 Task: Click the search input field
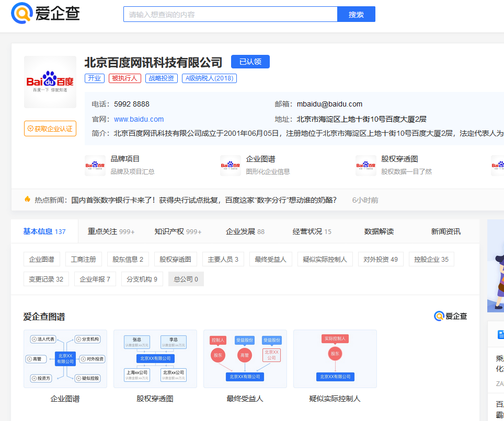point(231,15)
